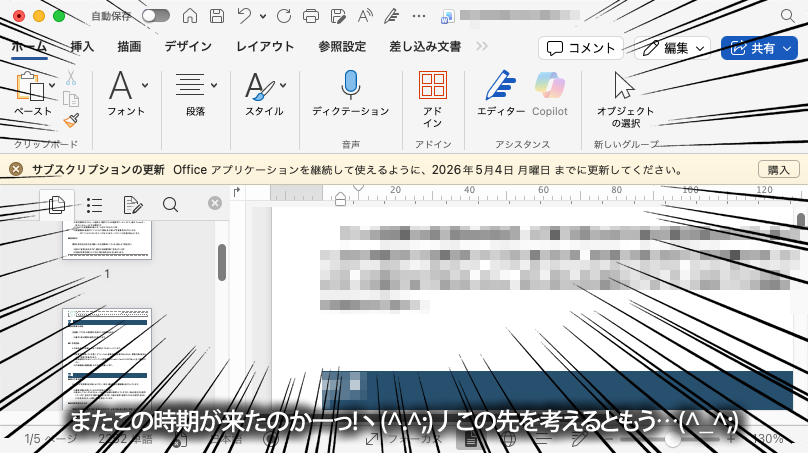This screenshot has width=808, height=453.
Task: Click the コメント button
Action: [581, 48]
